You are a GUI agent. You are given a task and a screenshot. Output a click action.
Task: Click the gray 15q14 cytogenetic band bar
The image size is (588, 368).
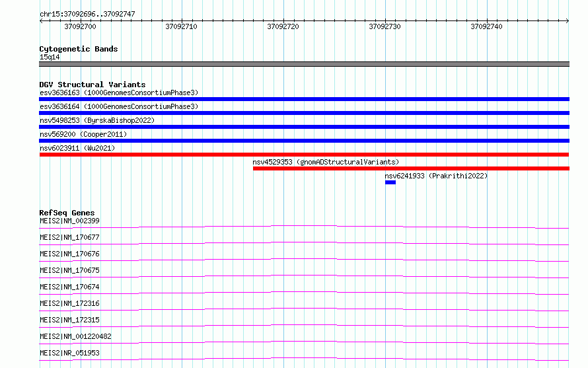(x=304, y=64)
